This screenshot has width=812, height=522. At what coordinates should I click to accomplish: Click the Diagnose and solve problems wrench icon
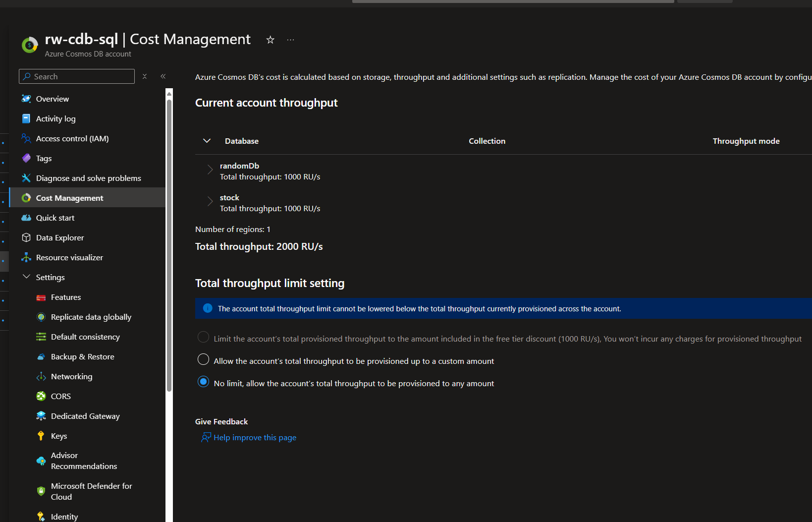coord(26,178)
